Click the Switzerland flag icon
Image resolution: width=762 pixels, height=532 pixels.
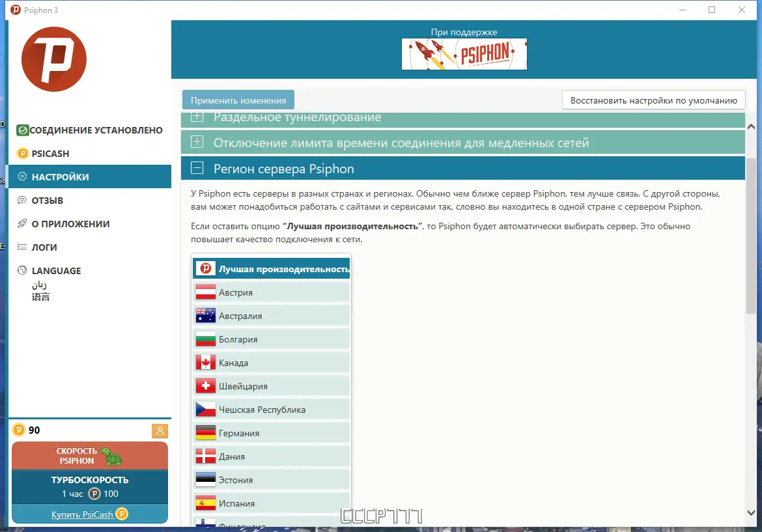[x=206, y=385]
